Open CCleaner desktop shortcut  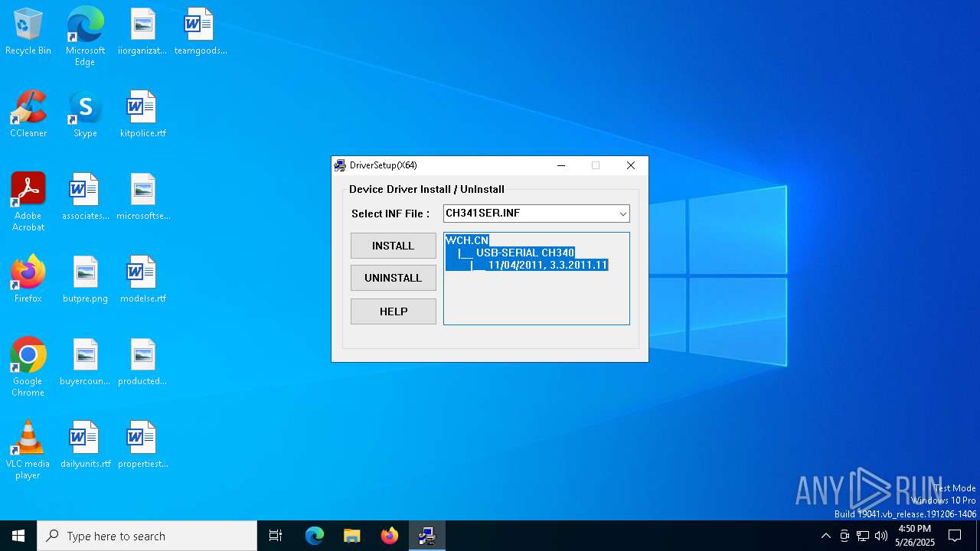pos(28,115)
